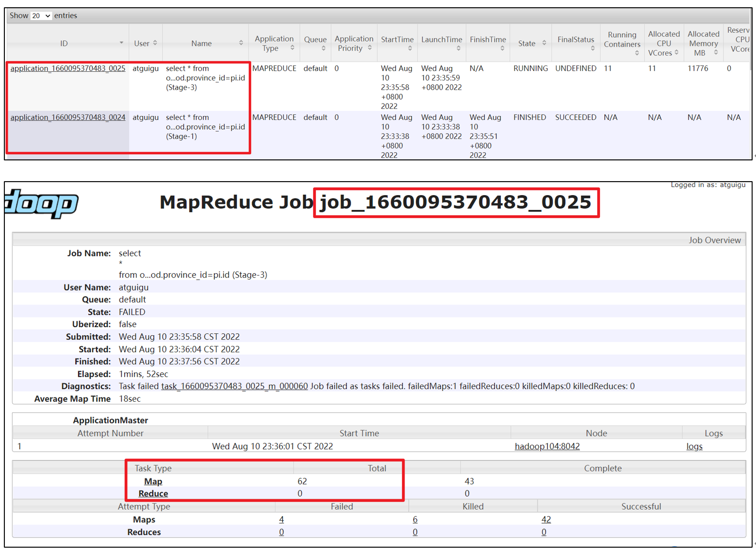756x553 pixels.
Task: Sort by FinishTime column header
Action: (x=487, y=40)
